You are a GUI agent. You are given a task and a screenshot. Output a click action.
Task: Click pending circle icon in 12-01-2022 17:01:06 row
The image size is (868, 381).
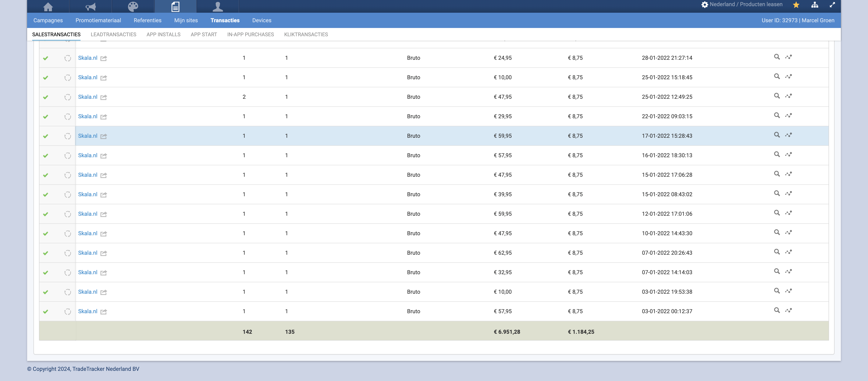68,214
